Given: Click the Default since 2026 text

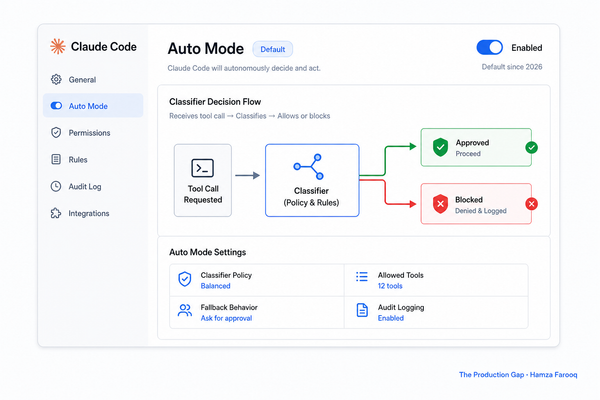Looking at the screenshot, I should point(512,67).
